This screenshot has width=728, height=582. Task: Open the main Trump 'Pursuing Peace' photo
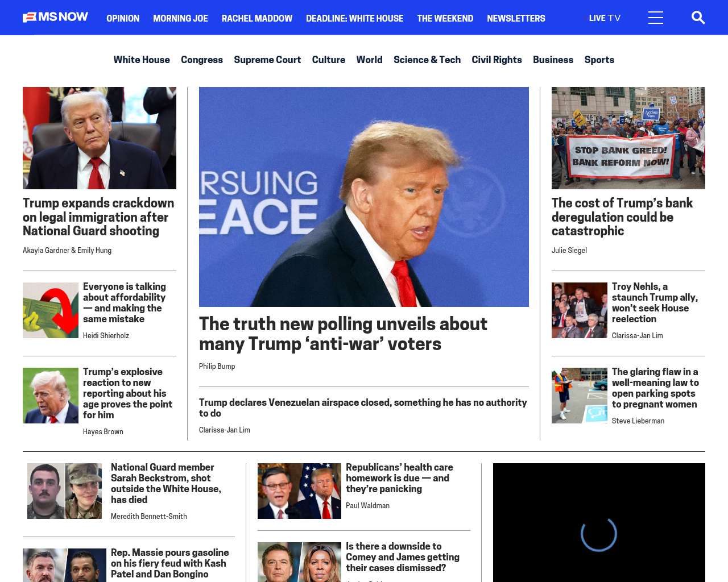pos(364,197)
